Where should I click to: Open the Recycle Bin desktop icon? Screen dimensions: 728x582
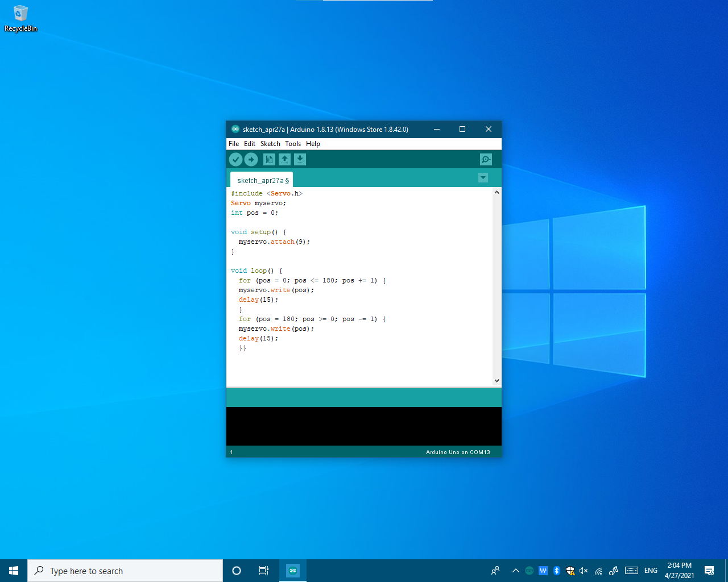click(20, 18)
